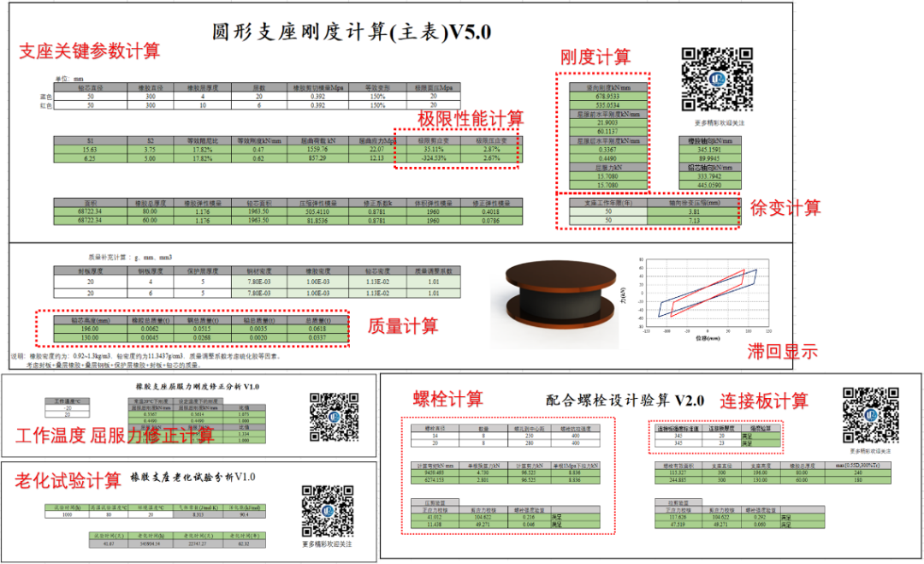Image resolution: width=924 pixels, height=564 pixels.
Task: Click the 单位: mm label
Action: click(69, 79)
